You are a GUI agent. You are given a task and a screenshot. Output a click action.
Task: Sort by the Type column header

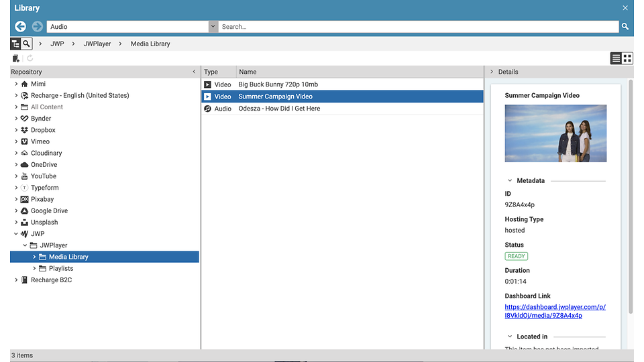(x=219, y=72)
